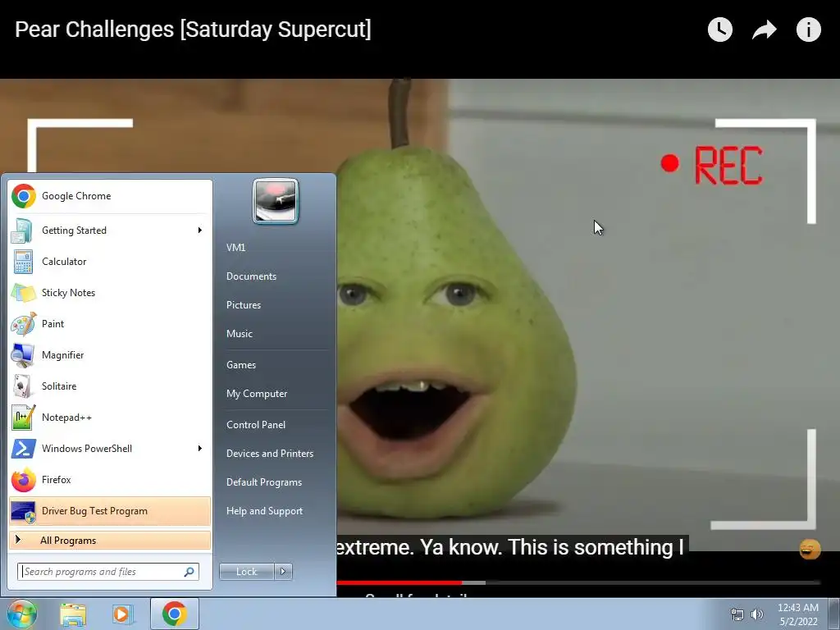Open Firefox browser

(110, 479)
